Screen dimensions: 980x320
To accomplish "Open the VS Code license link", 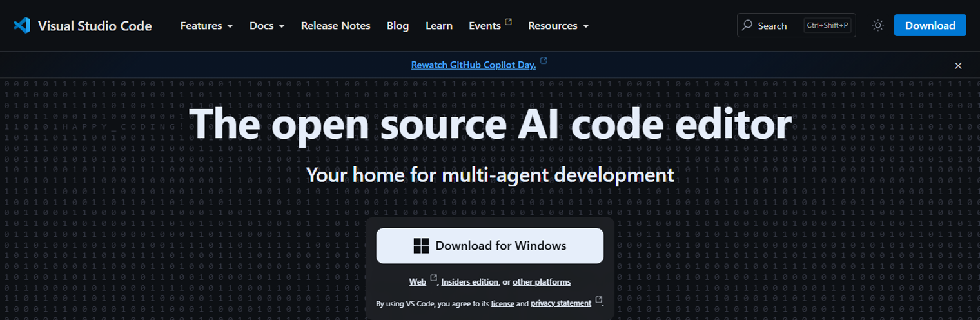I will point(503,303).
